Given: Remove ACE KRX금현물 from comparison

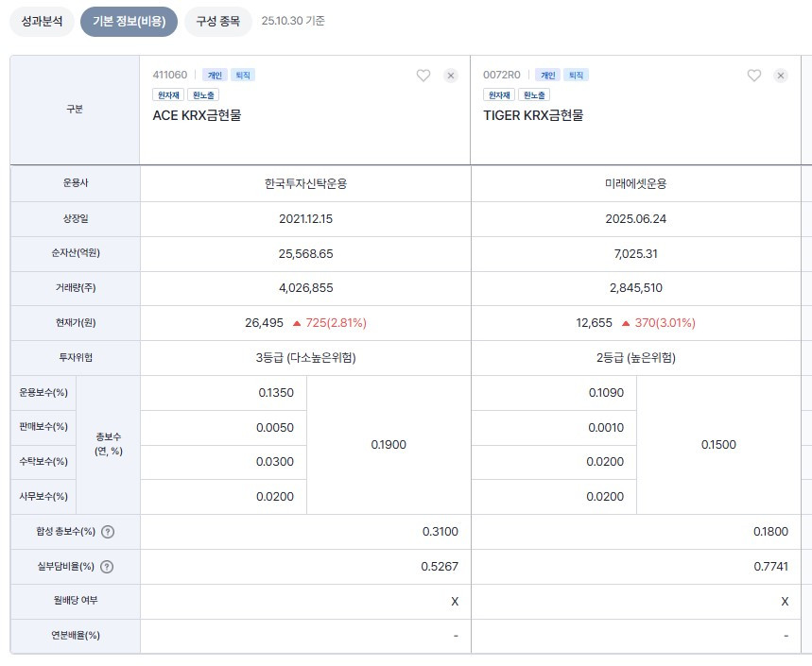Looking at the screenshot, I should 451,76.
